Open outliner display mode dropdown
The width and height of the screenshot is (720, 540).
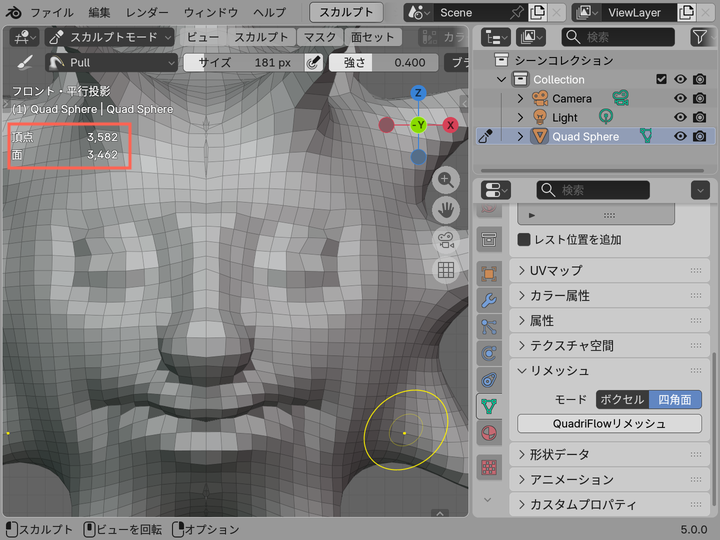pyautogui.click(x=531, y=37)
